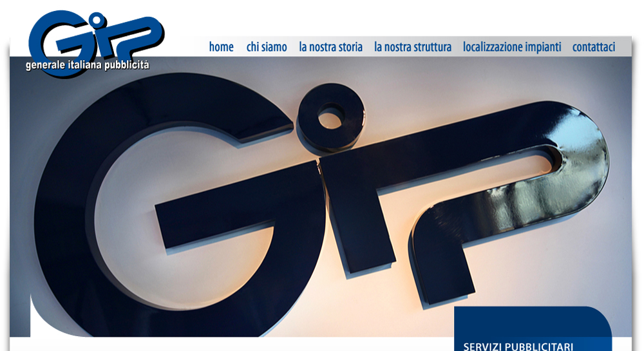Open localizzazione impianti page

512,47
